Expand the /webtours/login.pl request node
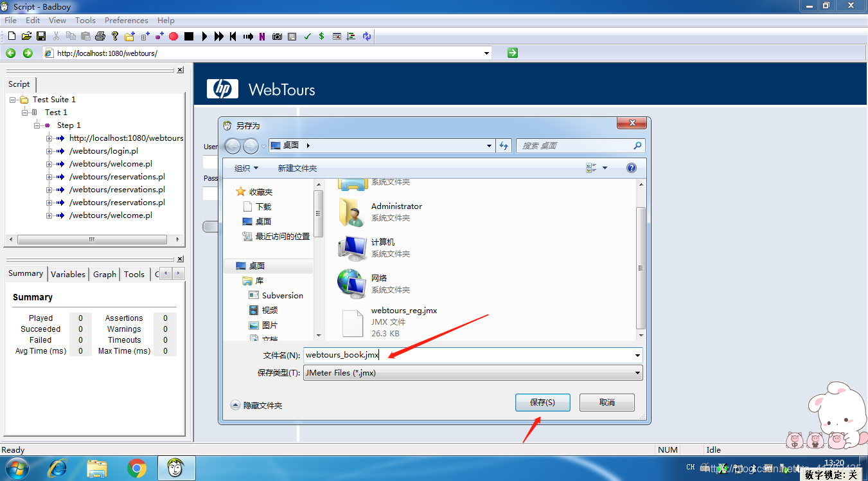This screenshot has width=868, height=481. tap(49, 151)
